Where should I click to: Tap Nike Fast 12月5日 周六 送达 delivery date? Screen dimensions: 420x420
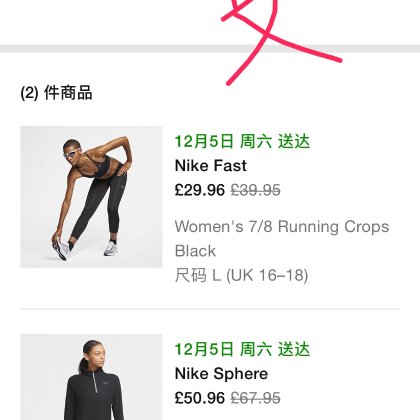(242, 141)
